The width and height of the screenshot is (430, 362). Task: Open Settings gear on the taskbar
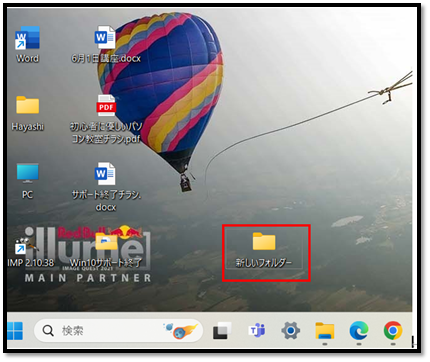tap(290, 330)
